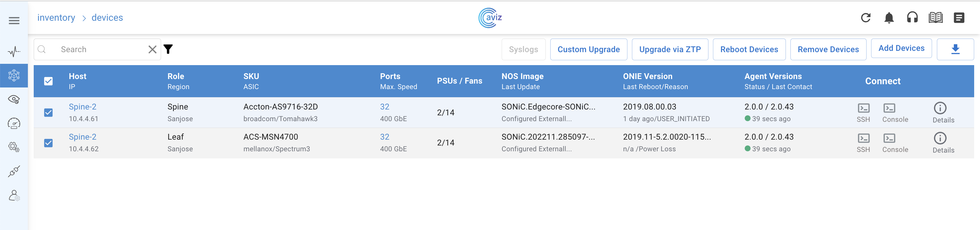The width and height of the screenshot is (980, 230).
Task: Open the Spine-2 link at 10.4.4.61
Action: [x=82, y=107]
